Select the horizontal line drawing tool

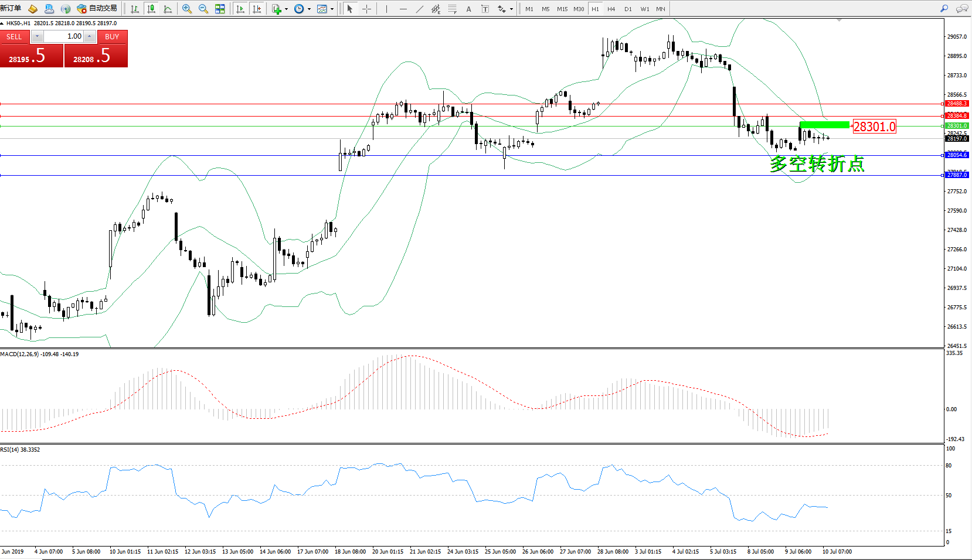[403, 9]
